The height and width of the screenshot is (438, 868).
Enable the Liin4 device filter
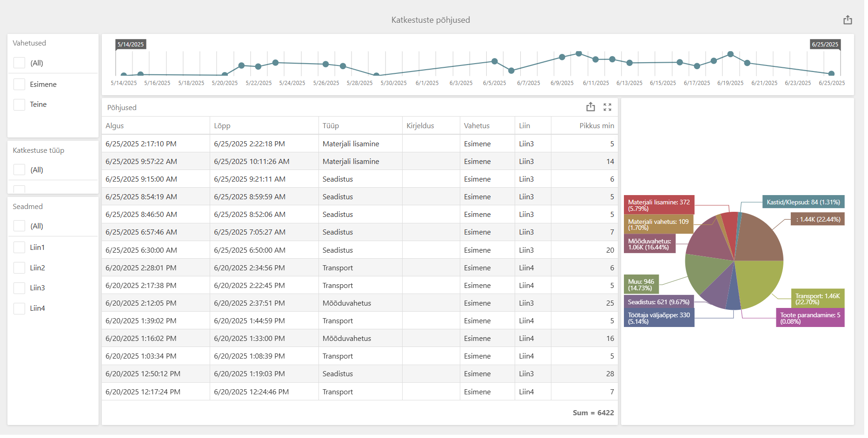(19, 308)
